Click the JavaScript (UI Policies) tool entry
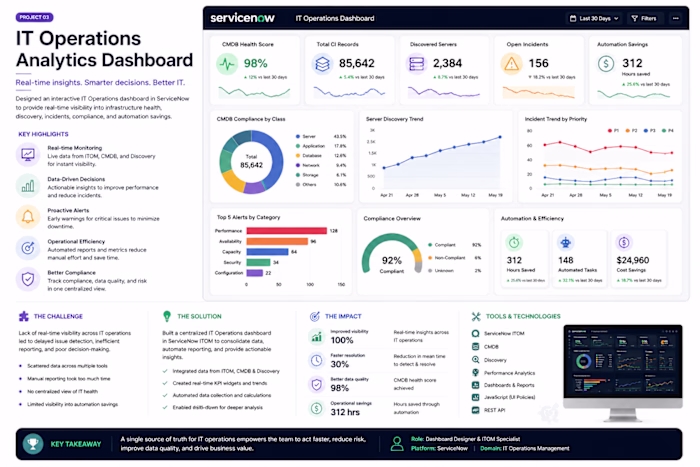Image resolution: width=700 pixels, height=467 pixels. [503, 397]
